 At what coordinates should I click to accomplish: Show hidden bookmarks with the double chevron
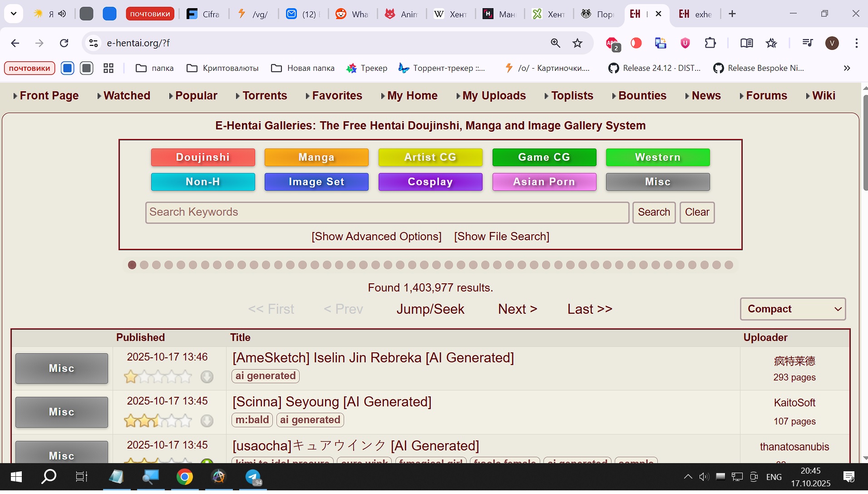(x=847, y=68)
